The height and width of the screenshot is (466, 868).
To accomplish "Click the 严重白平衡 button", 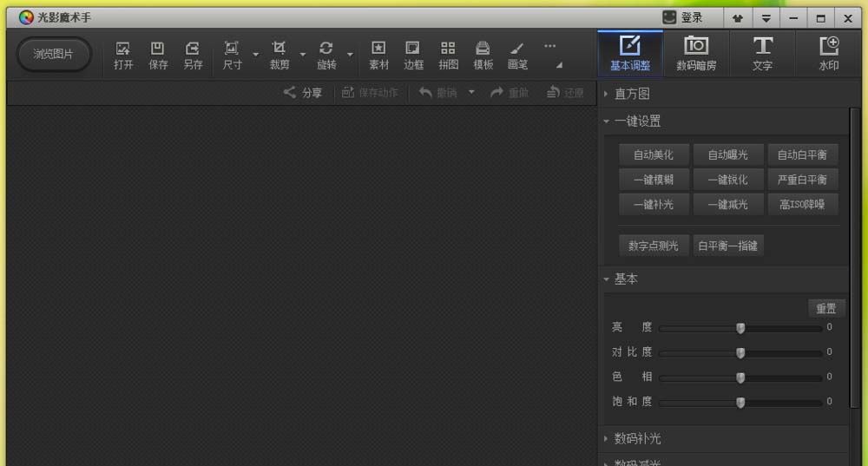I will 802,180.
